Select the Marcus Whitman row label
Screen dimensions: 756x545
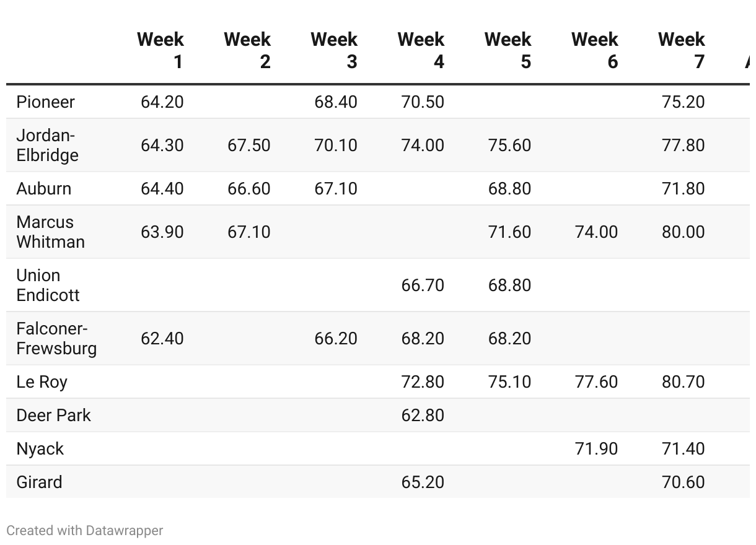click(x=51, y=232)
